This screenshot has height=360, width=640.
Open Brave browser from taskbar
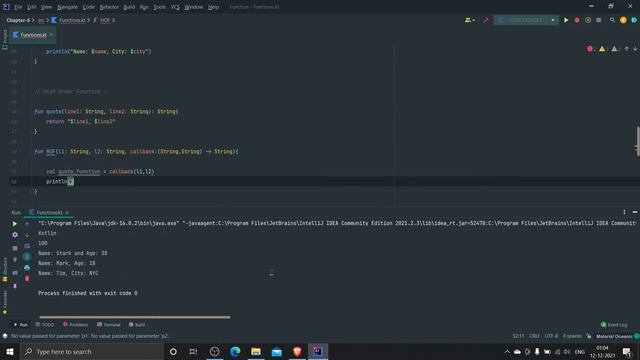click(297, 351)
